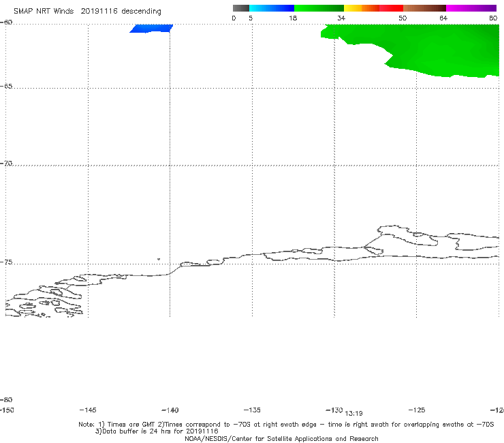Click the green segment of the color bar

(x=319, y=8)
